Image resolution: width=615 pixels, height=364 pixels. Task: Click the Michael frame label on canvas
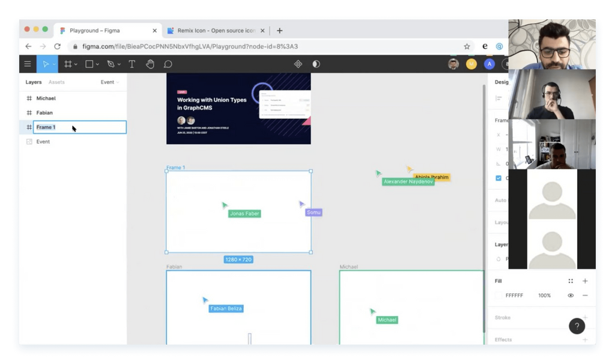349,267
